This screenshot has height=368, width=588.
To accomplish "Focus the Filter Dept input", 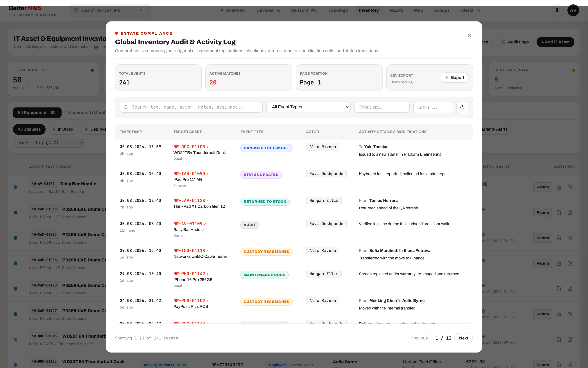I will coord(382,107).
